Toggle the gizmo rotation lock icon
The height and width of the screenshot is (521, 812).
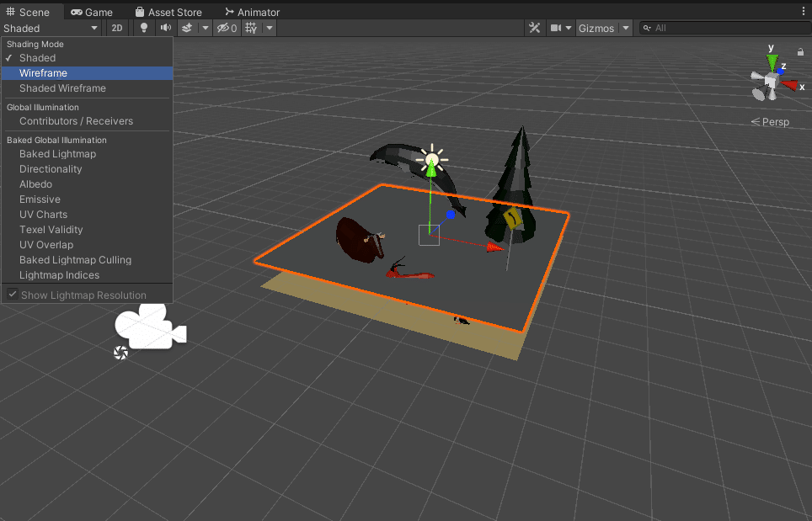pyautogui.click(x=800, y=51)
